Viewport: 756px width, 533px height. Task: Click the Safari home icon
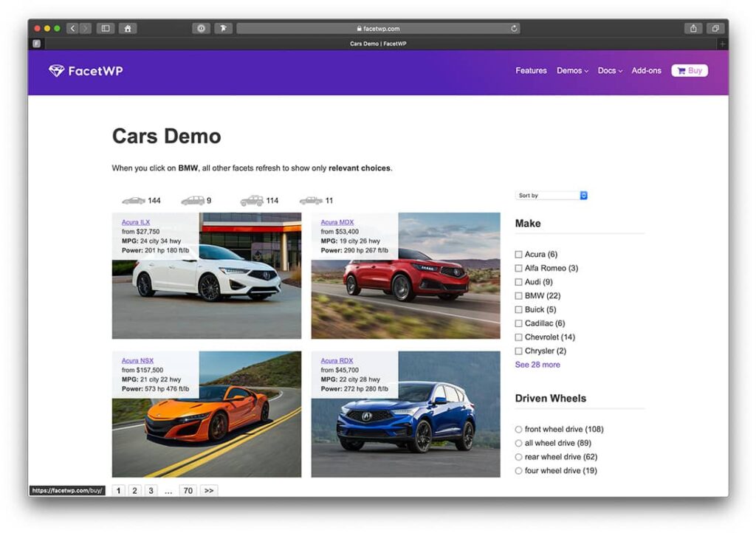(128, 29)
